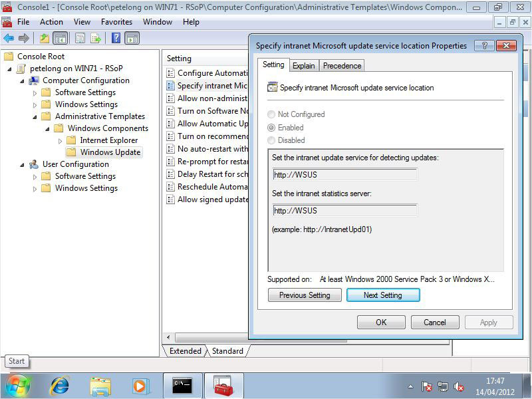
Task: Launch Internet Explorer from the taskbar
Action: (x=60, y=386)
